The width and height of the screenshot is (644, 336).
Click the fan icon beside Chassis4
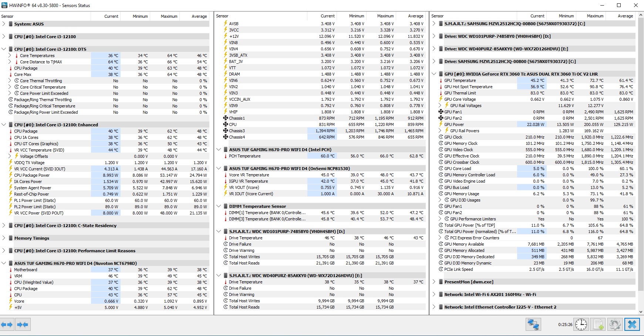(x=226, y=137)
